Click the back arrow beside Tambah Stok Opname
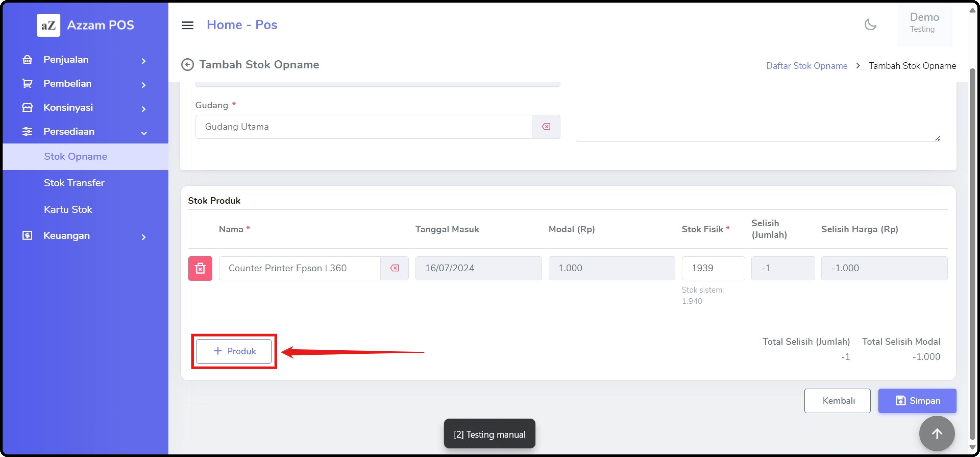The image size is (980, 457). pos(187,65)
